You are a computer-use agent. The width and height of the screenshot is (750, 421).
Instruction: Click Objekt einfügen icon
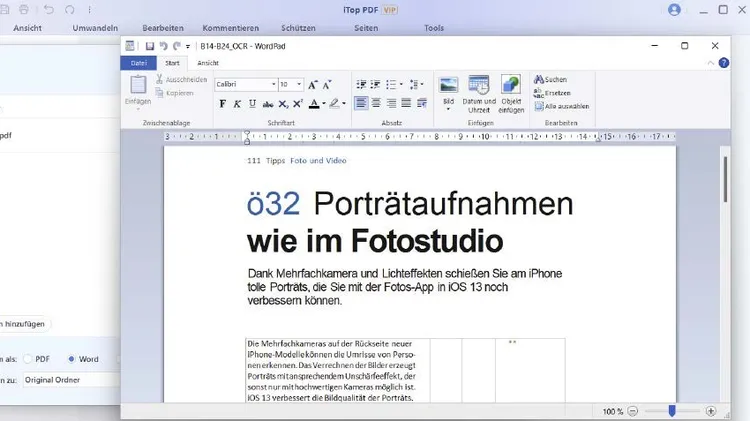(511, 84)
